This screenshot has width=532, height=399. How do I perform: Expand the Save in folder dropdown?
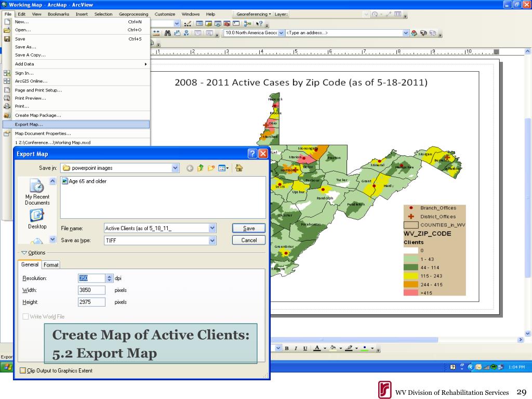pos(175,168)
